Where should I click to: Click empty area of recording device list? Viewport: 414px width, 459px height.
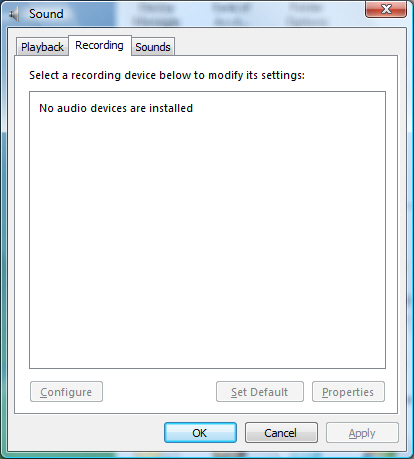(x=207, y=233)
